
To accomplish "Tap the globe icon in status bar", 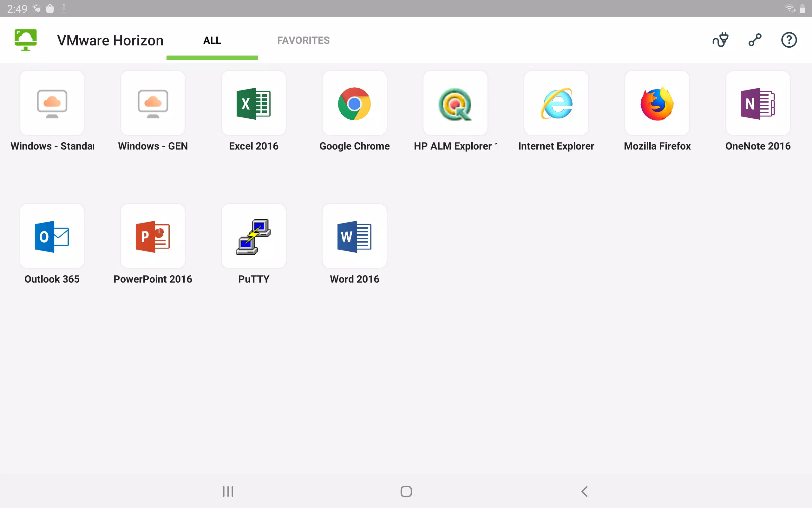I will (36, 9).
